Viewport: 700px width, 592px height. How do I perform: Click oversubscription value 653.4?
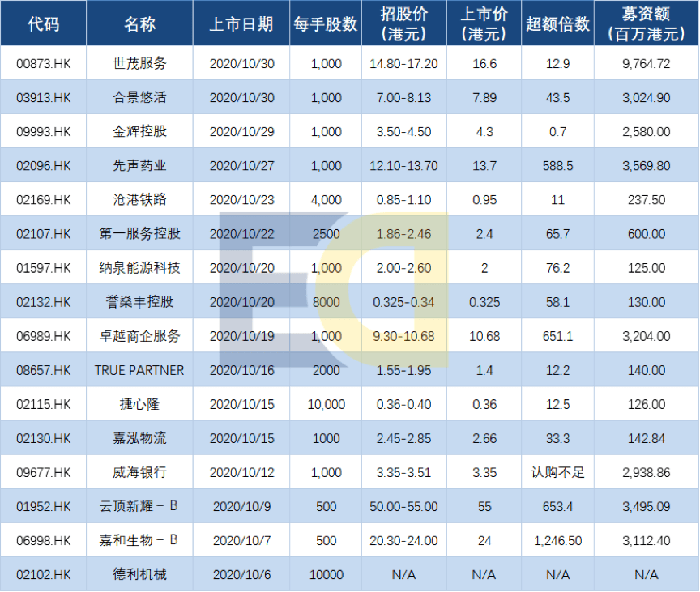(558, 506)
